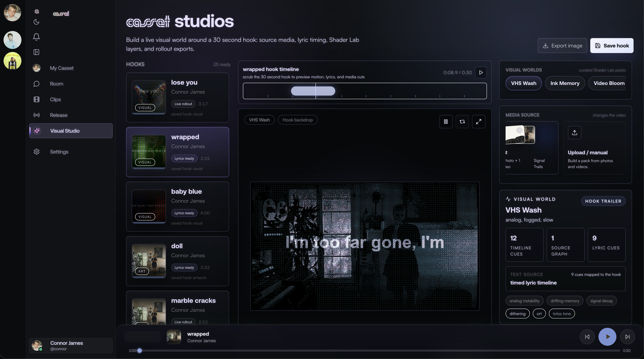Image resolution: width=644 pixels, height=359 pixels.
Task: Click the Settings gear icon
Action: click(x=36, y=152)
